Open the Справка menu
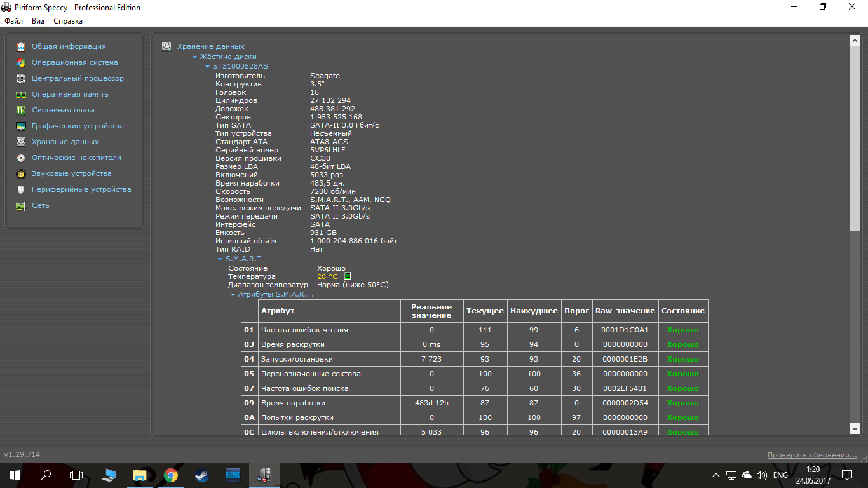The height and width of the screenshot is (488, 868). pyautogui.click(x=68, y=21)
